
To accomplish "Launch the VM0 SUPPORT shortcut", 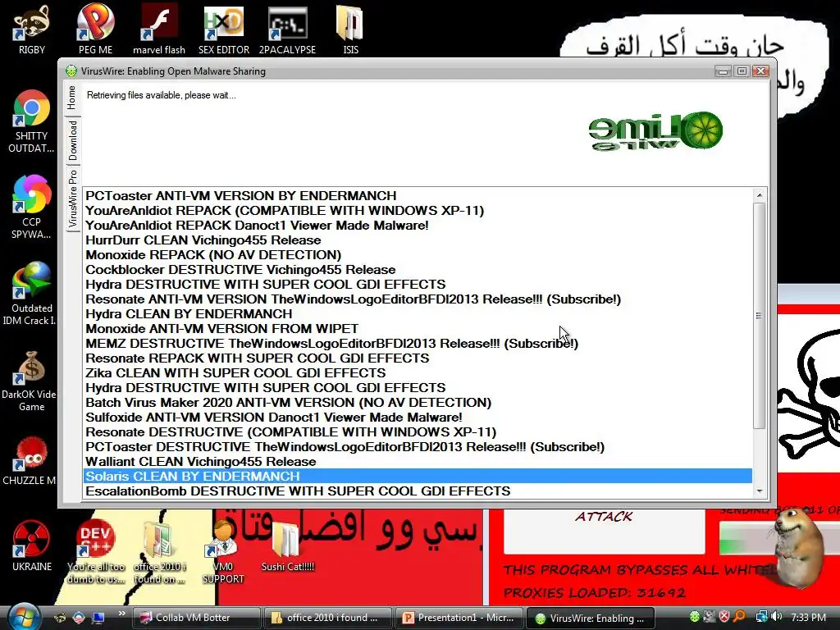I will click(x=223, y=552).
